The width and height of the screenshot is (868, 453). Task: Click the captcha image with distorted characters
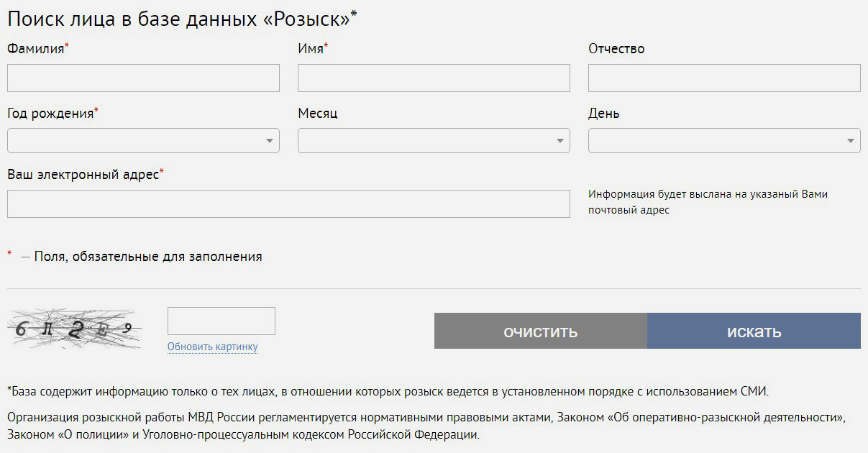tap(74, 329)
